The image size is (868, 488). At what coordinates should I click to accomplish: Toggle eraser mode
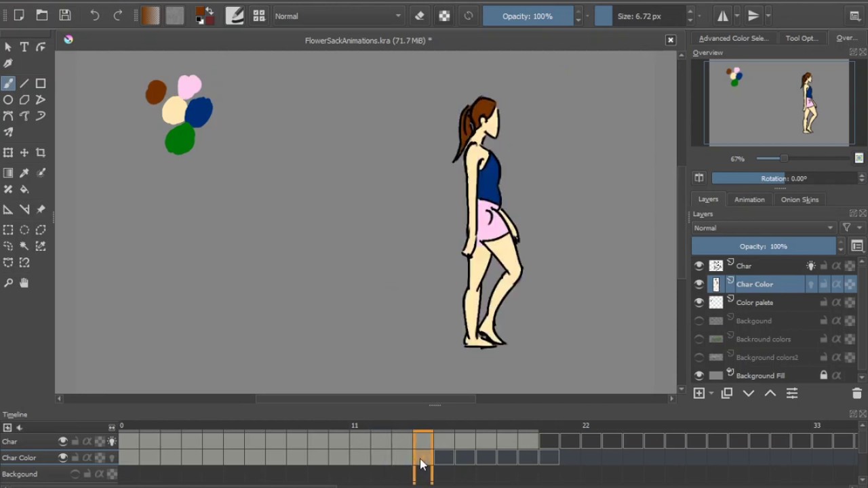click(x=419, y=16)
